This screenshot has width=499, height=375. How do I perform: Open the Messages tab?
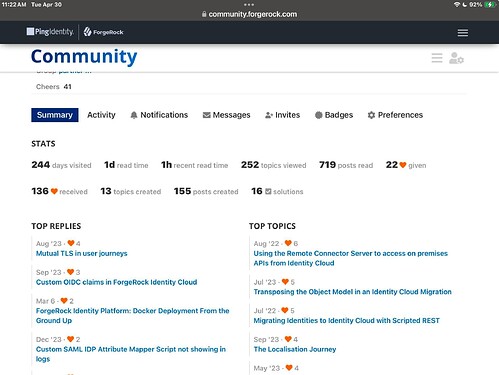coord(227,115)
